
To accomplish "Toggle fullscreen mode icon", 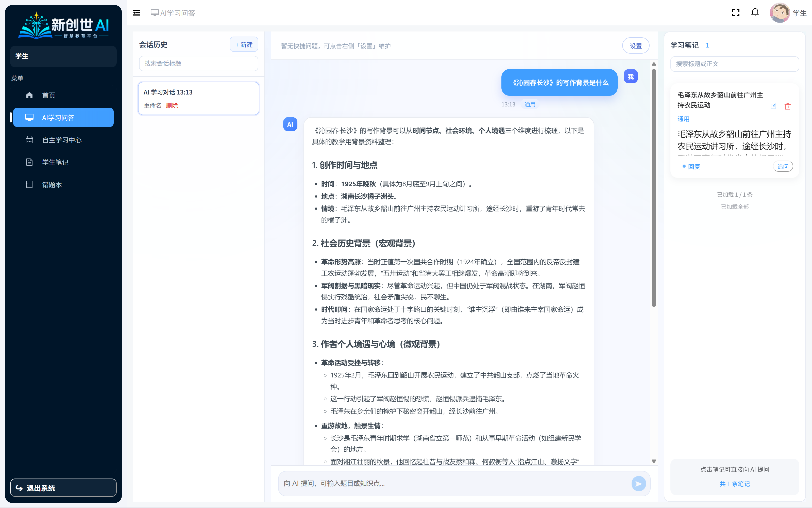I will 736,13.
